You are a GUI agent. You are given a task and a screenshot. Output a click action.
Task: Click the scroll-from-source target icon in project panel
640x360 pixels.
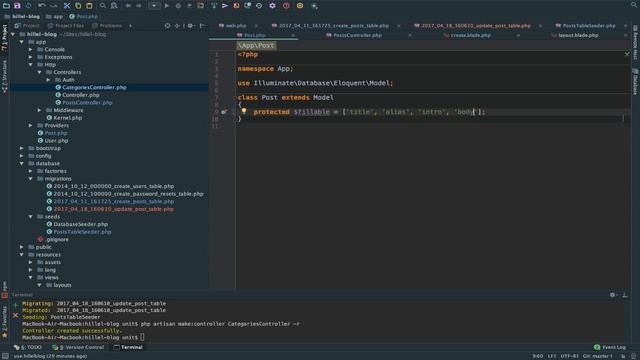pyautogui.click(x=167, y=25)
